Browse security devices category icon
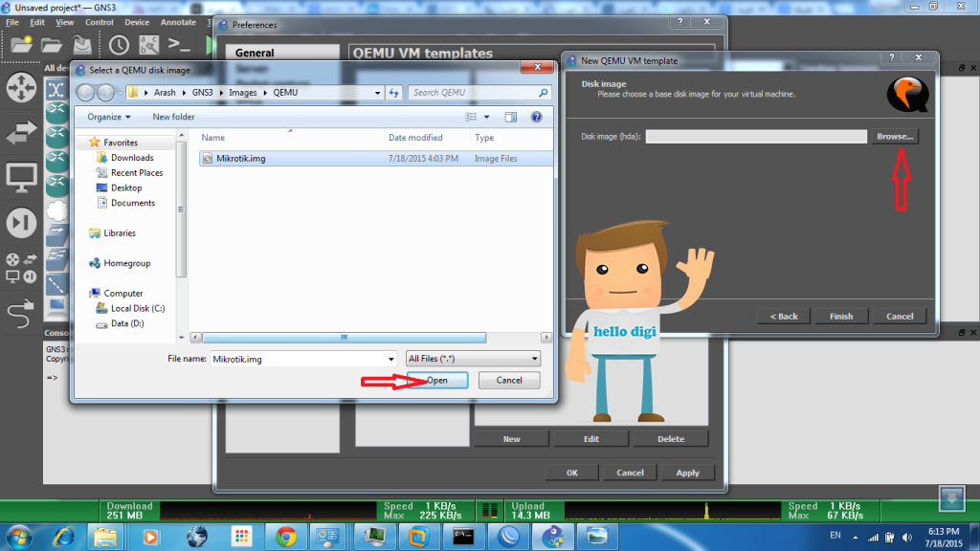Image resolution: width=980 pixels, height=551 pixels. point(21,222)
